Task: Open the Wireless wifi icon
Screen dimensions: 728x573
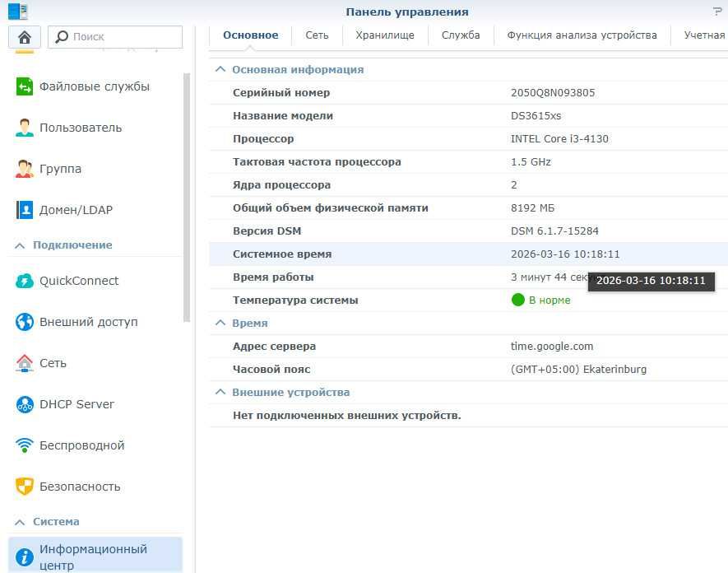Action: tap(25, 445)
